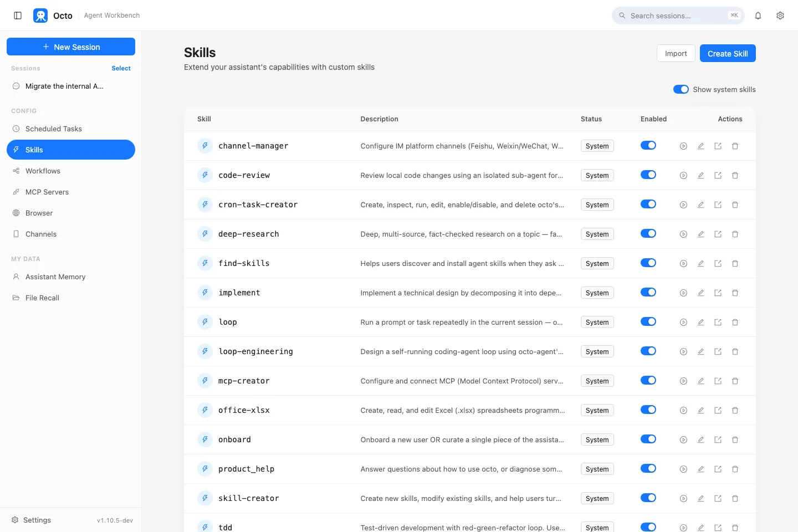Screen dimensions: 798x532
Task: Disable the implement skill toggle
Action: [648, 292]
